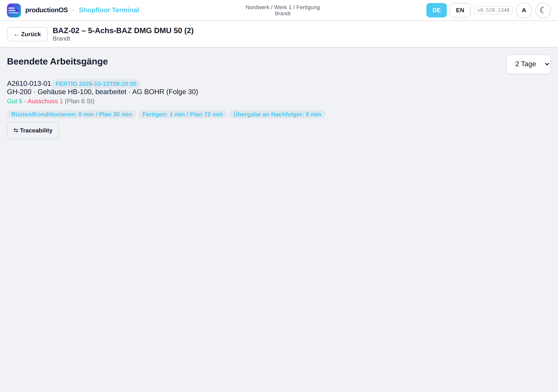
Task: Switch language to DE
Action: click(436, 10)
